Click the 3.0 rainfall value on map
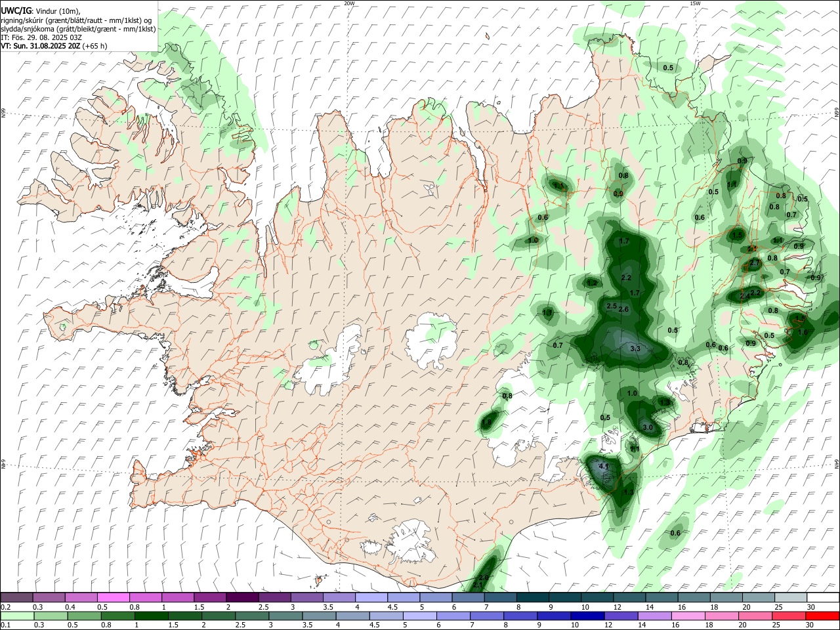The height and width of the screenshot is (630, 840). pyautogui.click(x=648, y=427)
